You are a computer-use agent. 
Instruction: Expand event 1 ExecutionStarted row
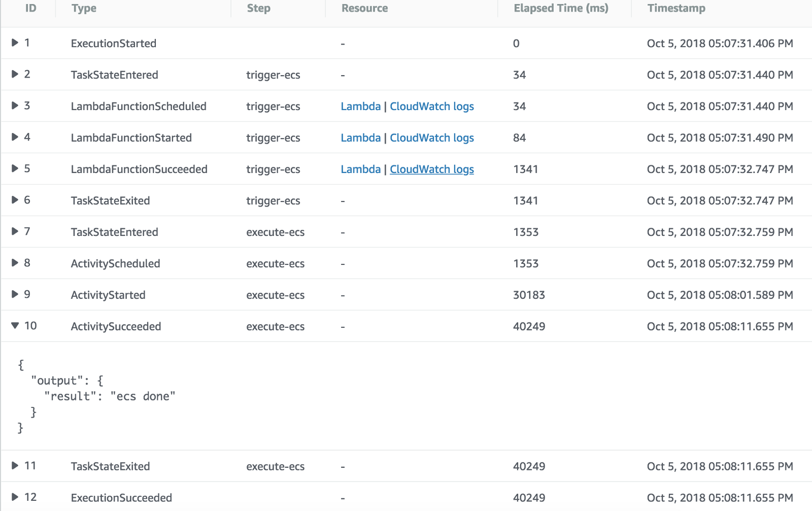(15, 43)
